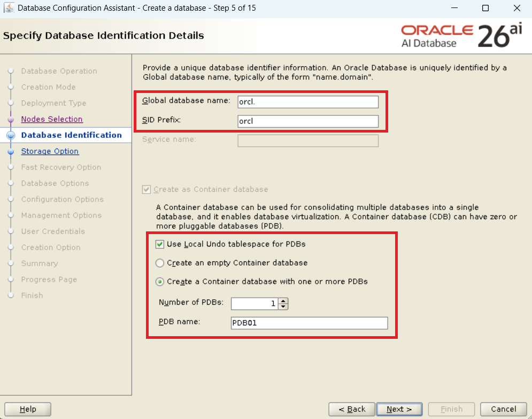Toggle Use Local Undo tablespace for PDBs
The height and width of the screenshot is (419, 532).
click(159, 244)
